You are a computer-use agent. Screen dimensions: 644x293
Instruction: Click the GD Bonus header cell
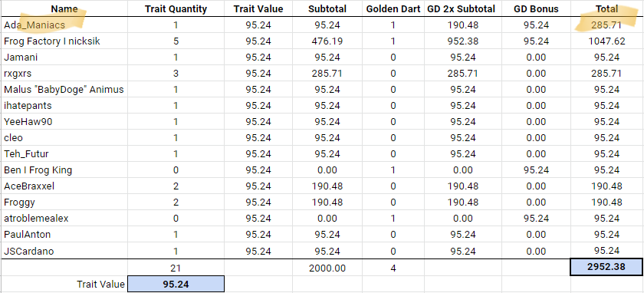(536, 8)
